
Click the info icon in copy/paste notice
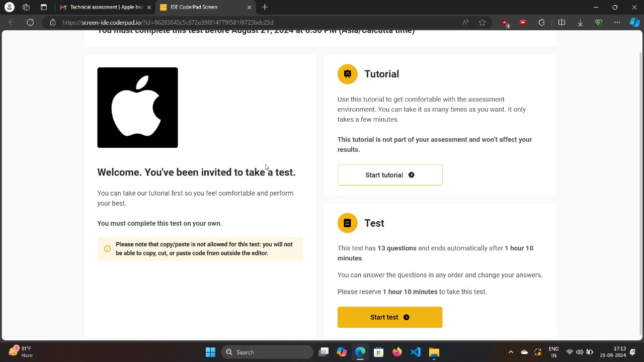point(107,249)
